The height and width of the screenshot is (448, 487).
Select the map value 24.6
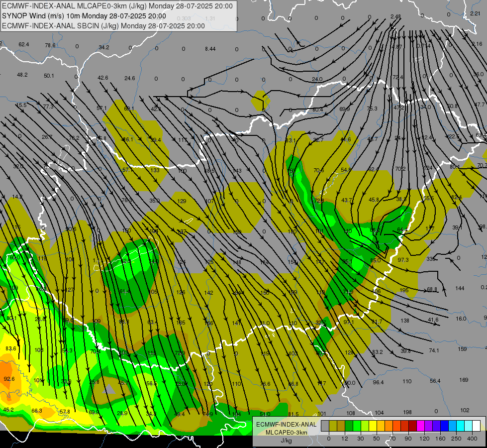coord(129,78)
